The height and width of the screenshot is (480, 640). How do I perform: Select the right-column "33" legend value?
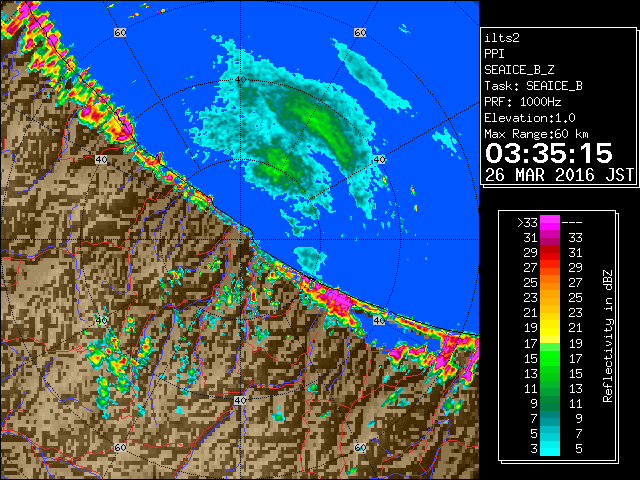[x=575, y=238]
